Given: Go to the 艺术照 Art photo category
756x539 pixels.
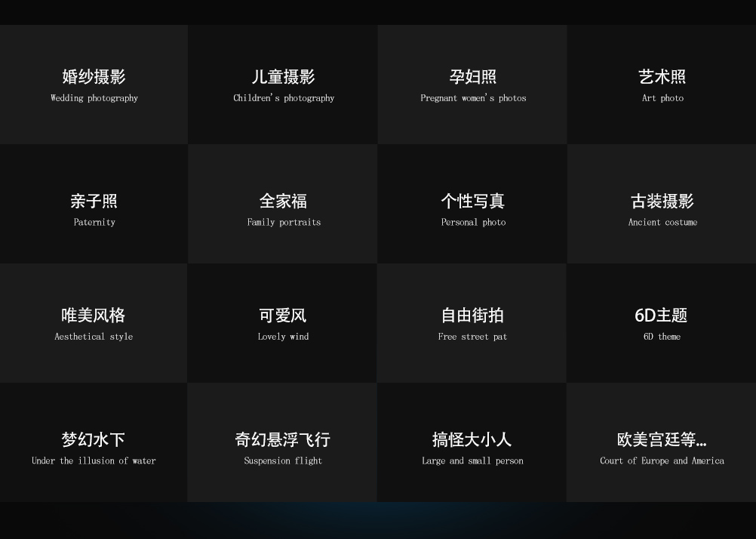Looking at the screenshot, I should tap(662, 85).
